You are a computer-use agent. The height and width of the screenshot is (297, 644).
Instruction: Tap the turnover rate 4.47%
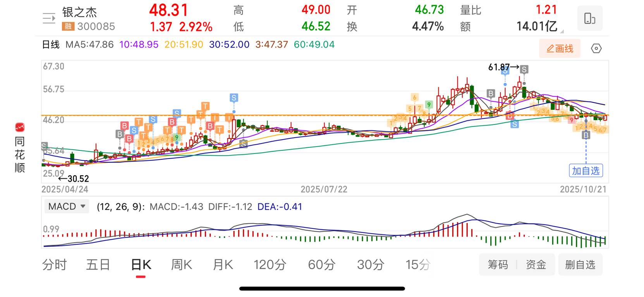(428, 26)
